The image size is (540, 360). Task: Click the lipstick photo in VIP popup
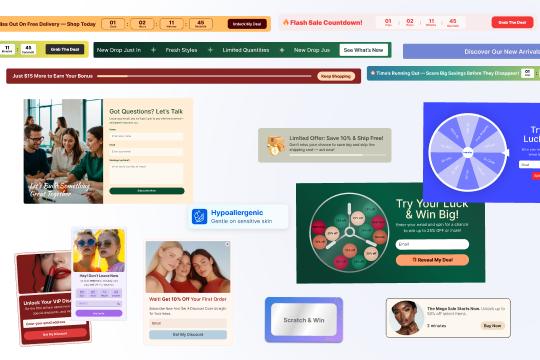pos(44,272)
